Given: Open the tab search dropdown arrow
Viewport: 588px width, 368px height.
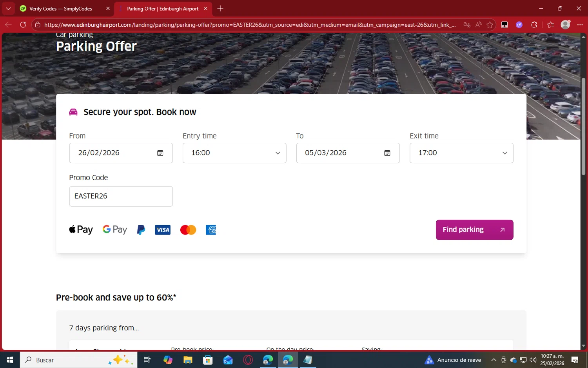Looking at the screenshot, I should pos(8,9).
